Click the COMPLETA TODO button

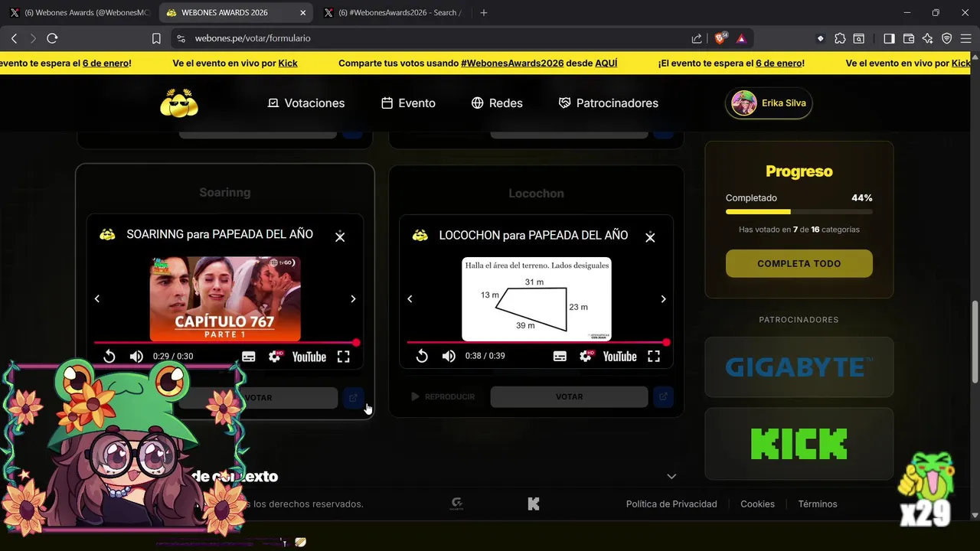(x=799, y=263)
